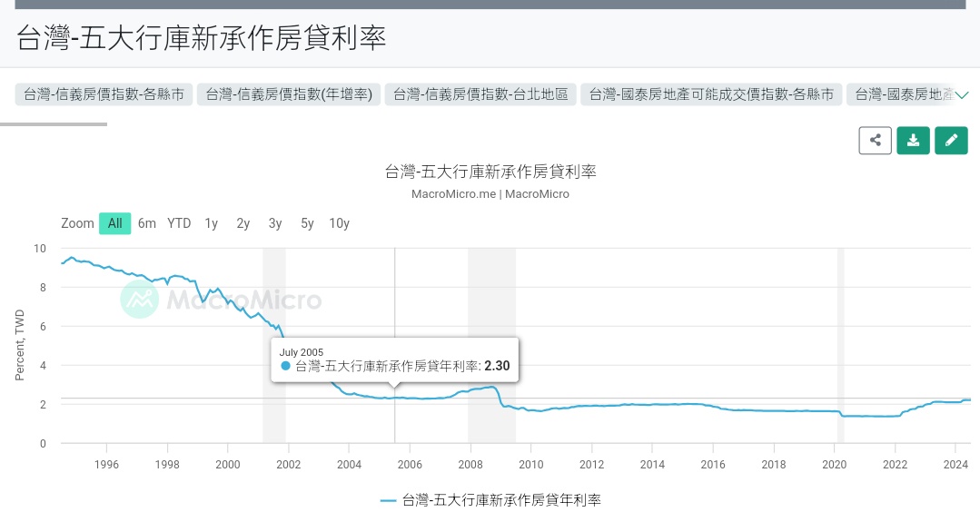Image resolution: width=980 pixels, height=512 pixels.
Task: Click the green pencil edit icon
Action: pos(951,141)
